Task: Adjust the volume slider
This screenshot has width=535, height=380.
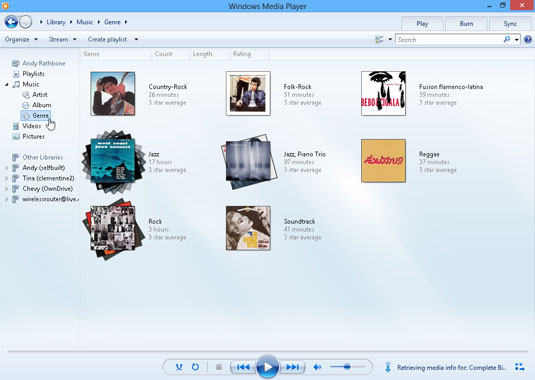Action: [347, 367]
